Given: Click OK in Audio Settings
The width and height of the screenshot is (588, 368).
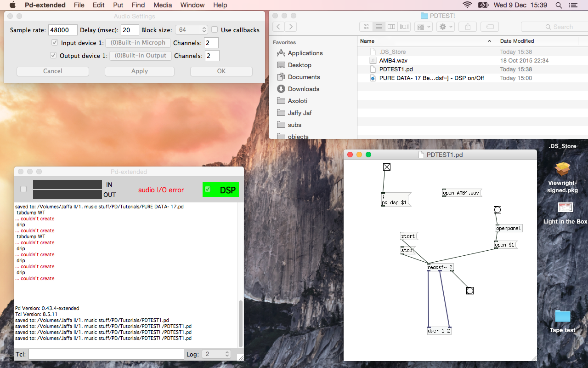Looking at the screenshot, I should click(x=221, y=71).
